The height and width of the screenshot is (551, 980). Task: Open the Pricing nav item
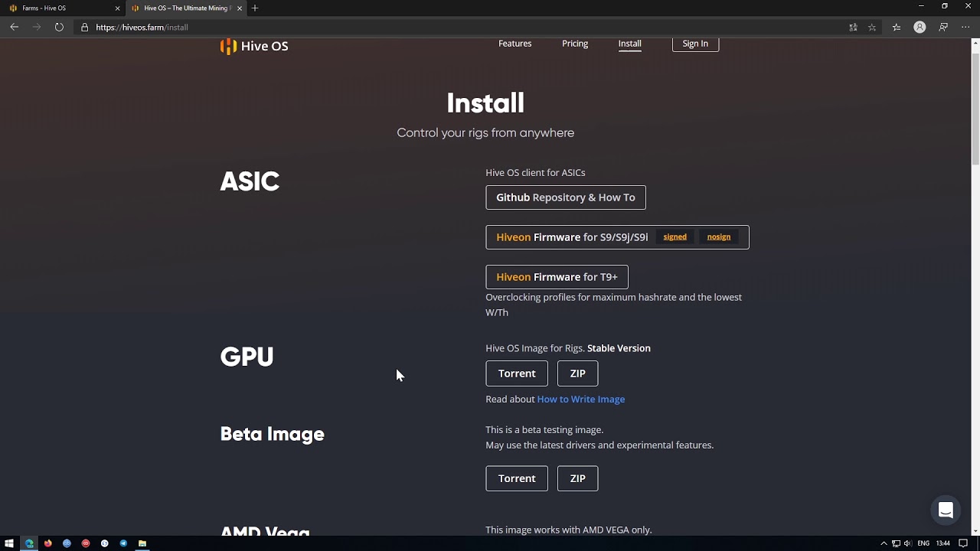[575, 44]
